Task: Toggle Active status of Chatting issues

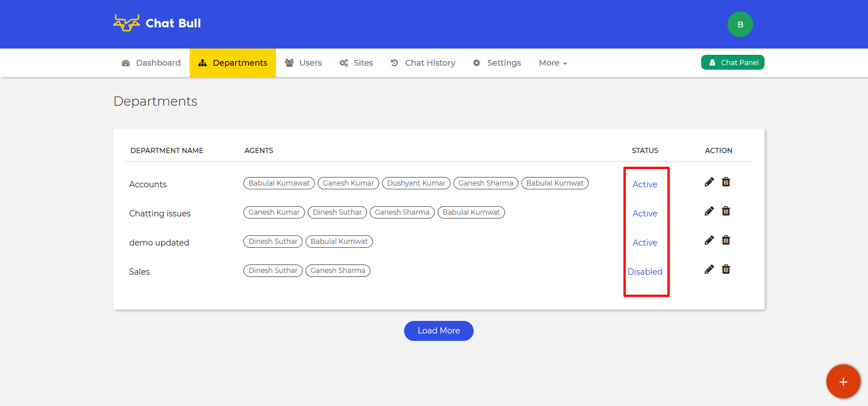Action: click(x=645, y=214)
